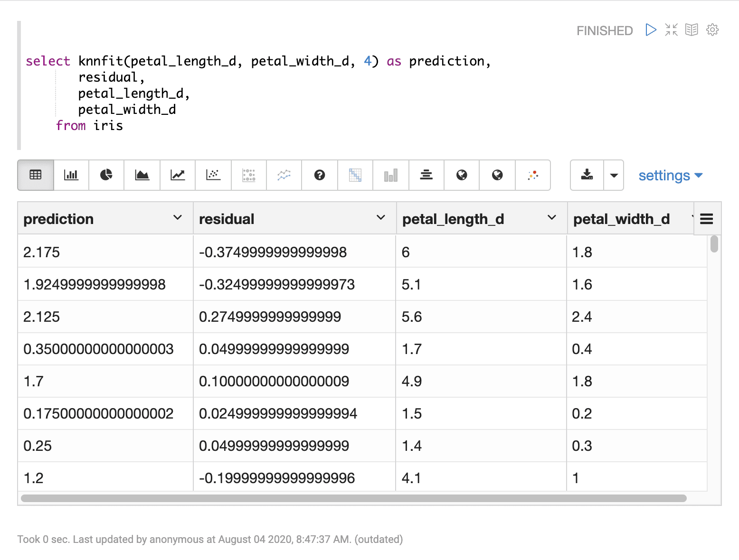Open the table hamburger menu
The width and height of the screenshot is (739, 560).
coord(706,219)
